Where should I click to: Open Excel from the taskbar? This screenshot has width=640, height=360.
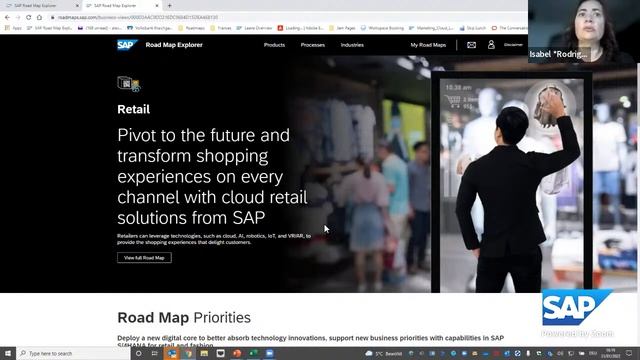point(253,353)
